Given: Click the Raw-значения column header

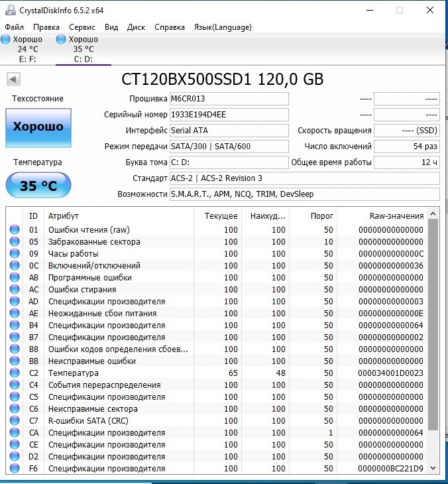Looking at the screenshot, I should pyautogui.click(x=382, y=215).
